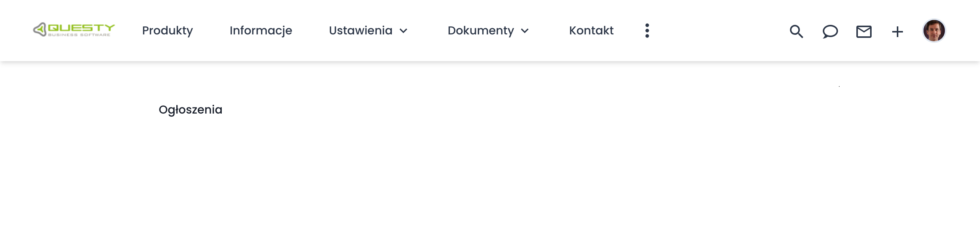Click the Questy triangular logo emblem
The width and height of the screenshot is (980, 234).
[40, 29]
